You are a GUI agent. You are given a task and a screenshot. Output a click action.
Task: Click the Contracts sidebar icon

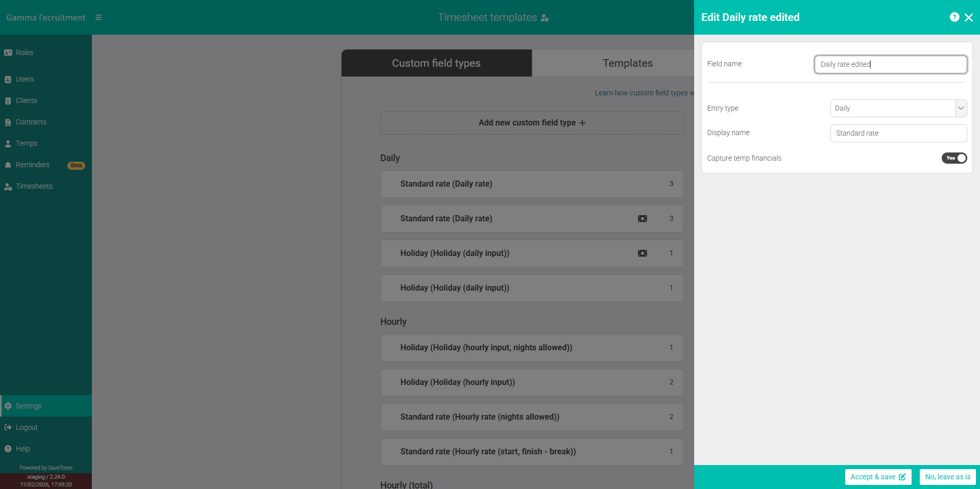(x=8, y=122)
